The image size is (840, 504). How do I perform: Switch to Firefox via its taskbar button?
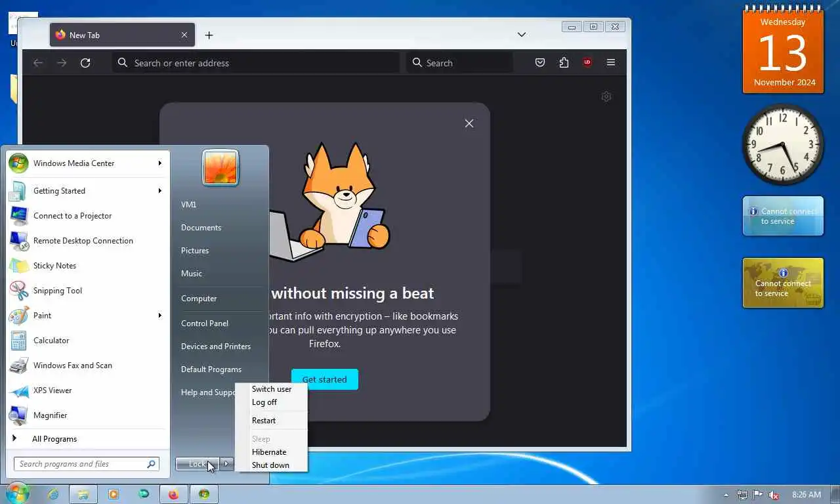(x=174, y=494)
